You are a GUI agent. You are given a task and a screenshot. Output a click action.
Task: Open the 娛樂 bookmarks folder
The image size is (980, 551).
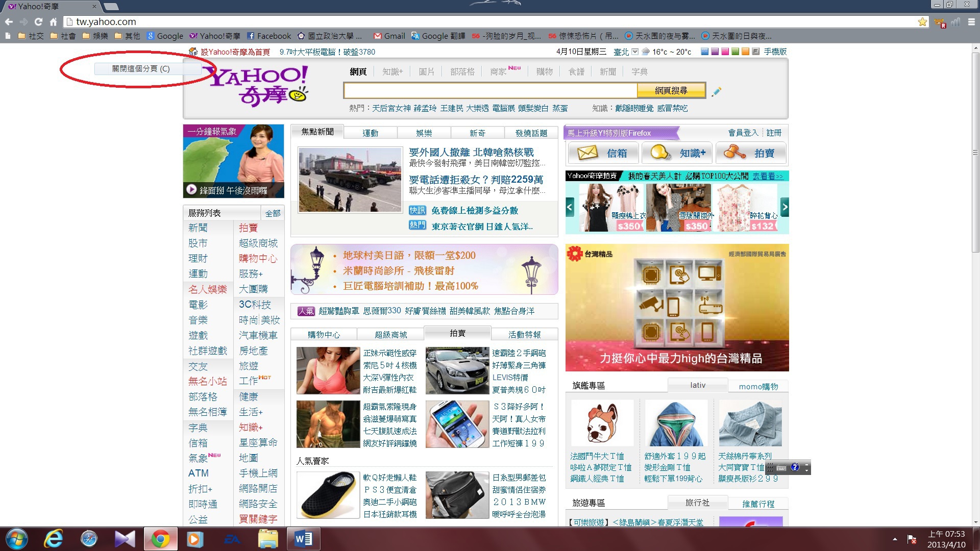tap(95, 36)
